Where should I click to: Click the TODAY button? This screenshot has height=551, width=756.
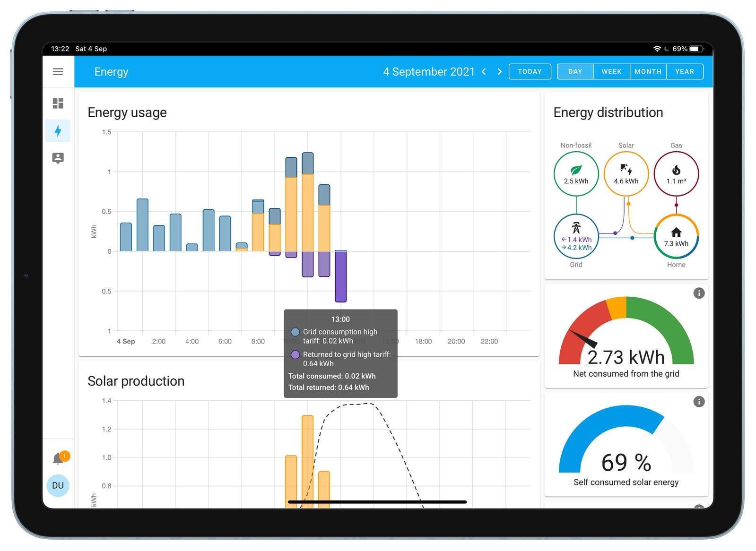tap(530, 71)
